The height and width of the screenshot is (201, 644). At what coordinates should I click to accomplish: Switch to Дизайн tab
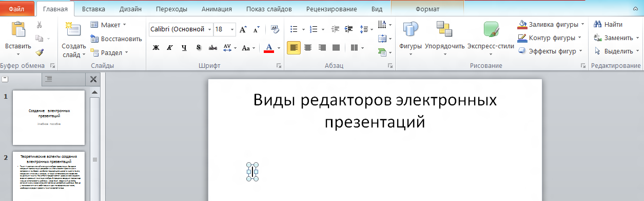(131, 9)
